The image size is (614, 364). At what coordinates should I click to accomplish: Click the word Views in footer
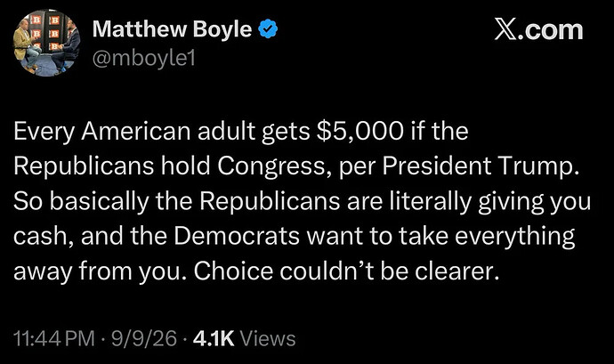point(268,338)
